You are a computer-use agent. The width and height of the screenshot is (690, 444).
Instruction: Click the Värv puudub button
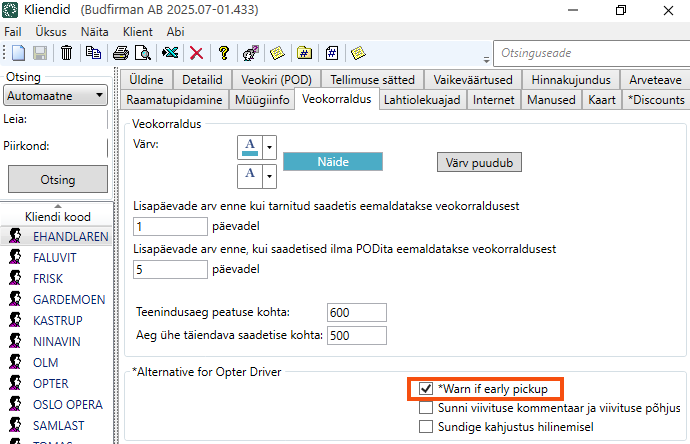479,161
